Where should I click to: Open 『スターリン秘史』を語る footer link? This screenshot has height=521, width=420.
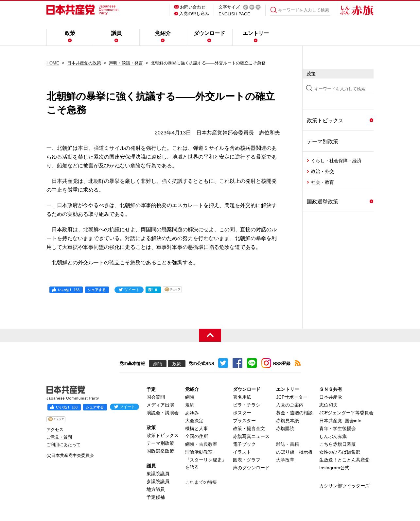[205, 464]
